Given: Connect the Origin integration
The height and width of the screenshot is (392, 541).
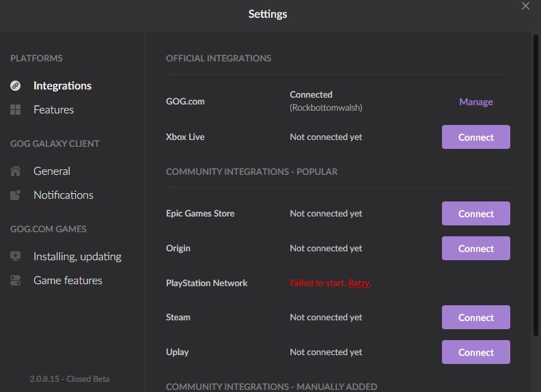Looking at the screenshot, I should (x=476, y=249).
